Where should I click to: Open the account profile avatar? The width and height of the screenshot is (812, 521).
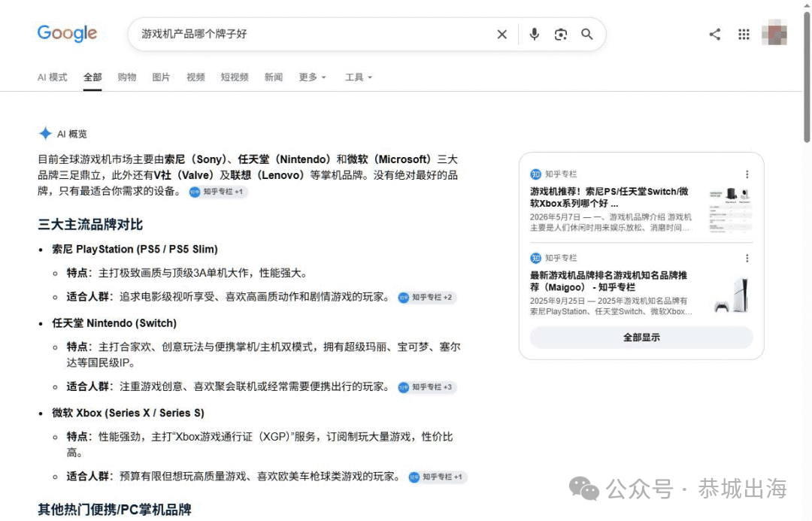774,33
